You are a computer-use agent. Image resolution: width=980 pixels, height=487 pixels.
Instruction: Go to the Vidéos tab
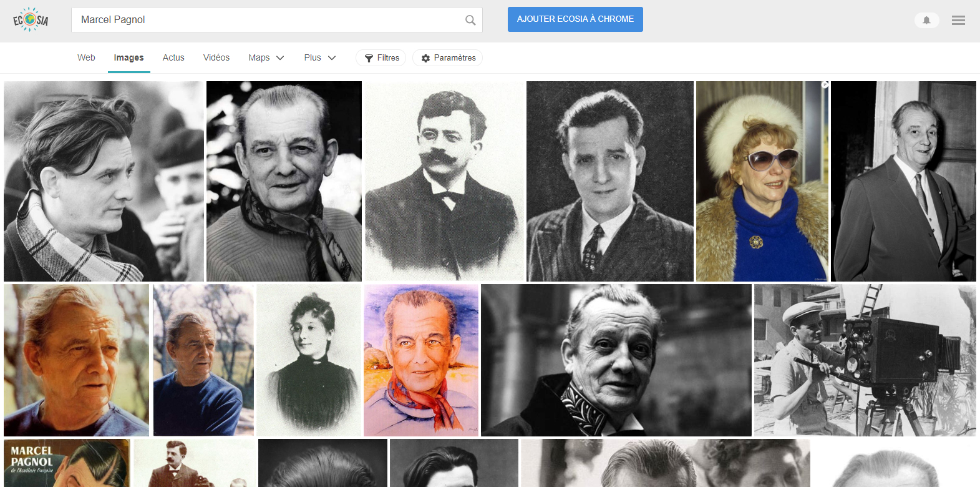pyautogui.click(x=216, y=58)
